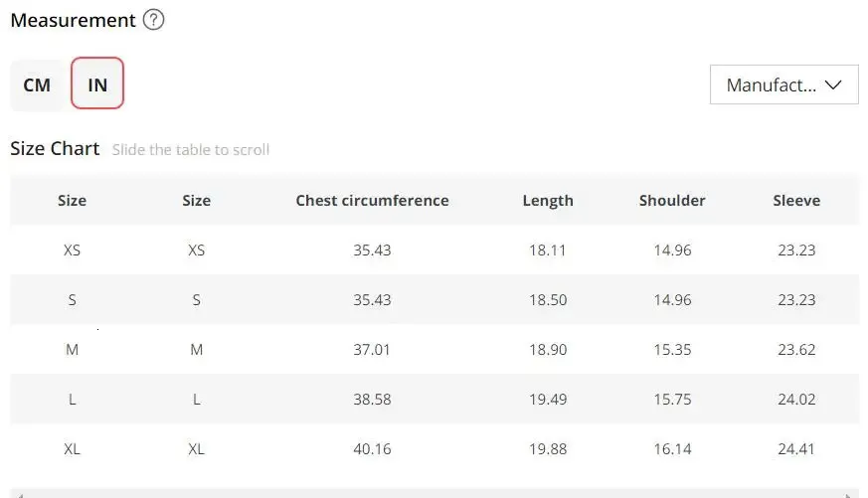Select the IN unit toggle
The image size is (868, 498).
coord(97,83)
